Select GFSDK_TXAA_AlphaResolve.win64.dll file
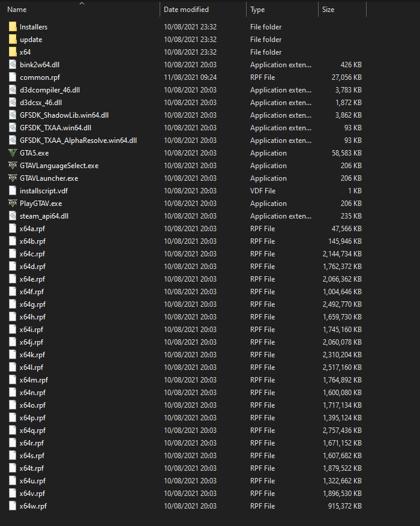 coord(78,141)
